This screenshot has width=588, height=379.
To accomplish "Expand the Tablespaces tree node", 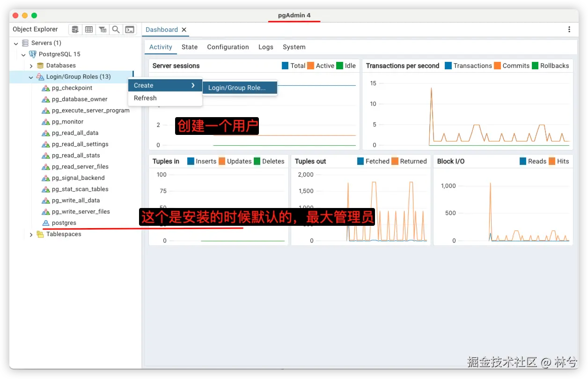I will (31, 235).
